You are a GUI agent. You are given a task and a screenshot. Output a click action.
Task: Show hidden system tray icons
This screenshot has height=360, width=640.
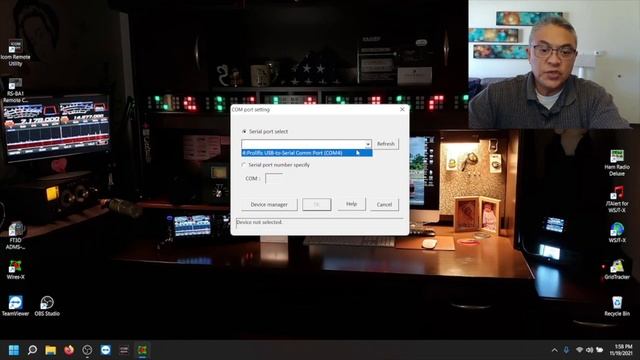pos(554,350)
